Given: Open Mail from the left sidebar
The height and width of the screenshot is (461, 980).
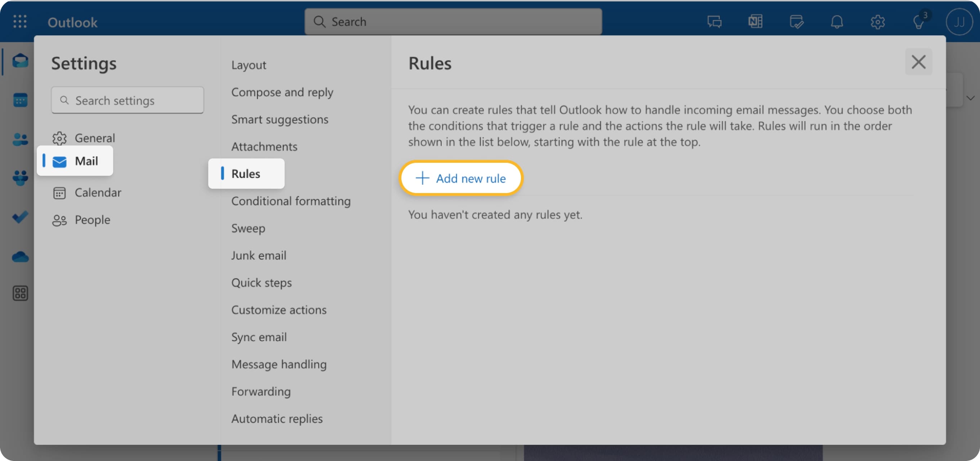Looking at the screenshot, I should [20, 61].
